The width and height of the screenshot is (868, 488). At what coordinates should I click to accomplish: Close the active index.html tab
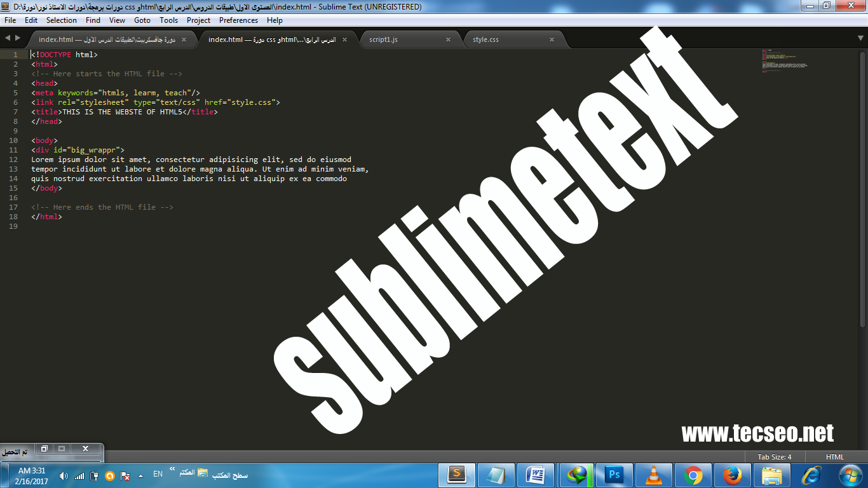point(345,39)
